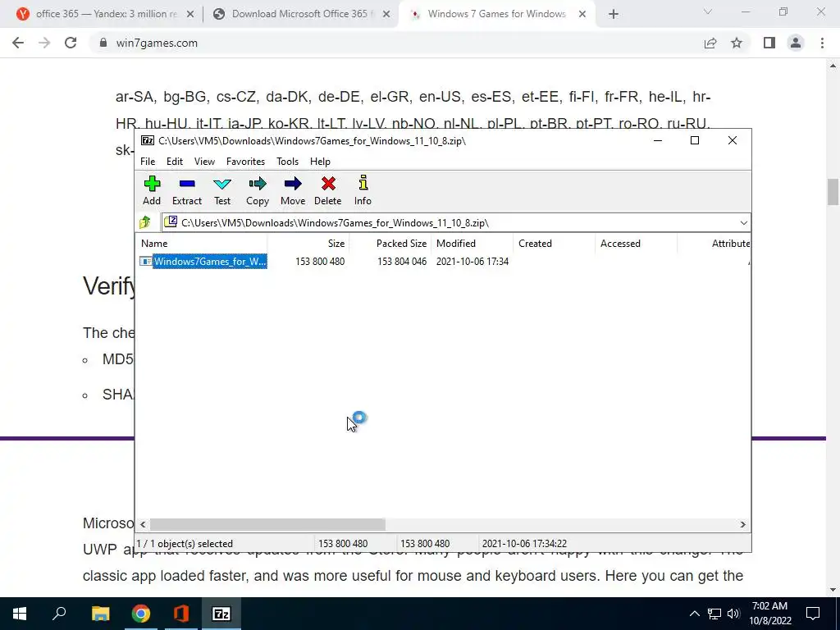This screenshot has width=840, height=630.
Task: Click the 7-Zip taskbar icon
Action: click(221, 614)
